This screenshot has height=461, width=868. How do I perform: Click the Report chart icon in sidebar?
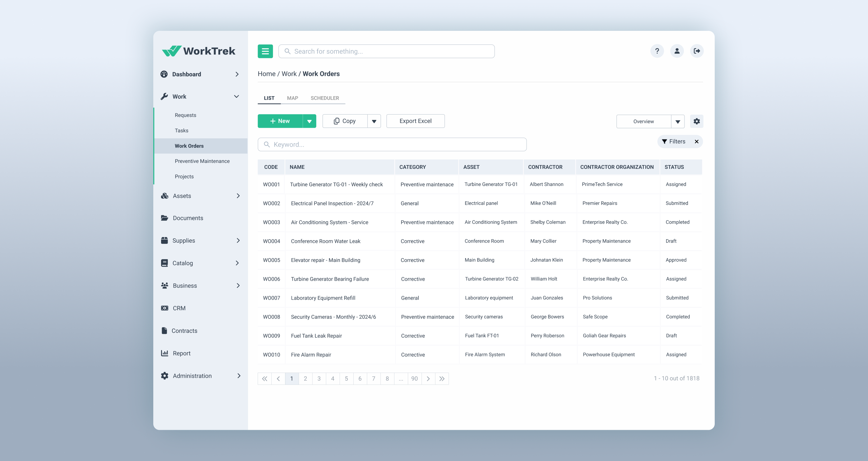pyautogui.click(x=165, y=353)
